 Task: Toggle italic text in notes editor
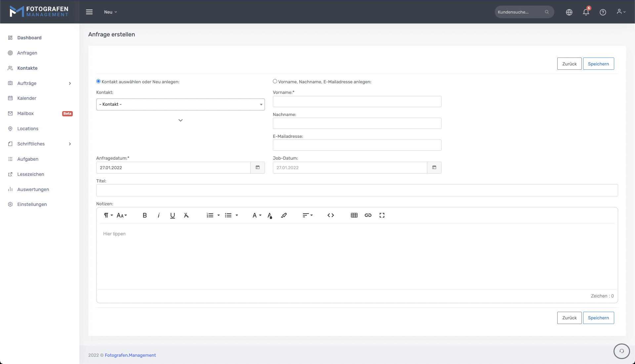(158, 215)
